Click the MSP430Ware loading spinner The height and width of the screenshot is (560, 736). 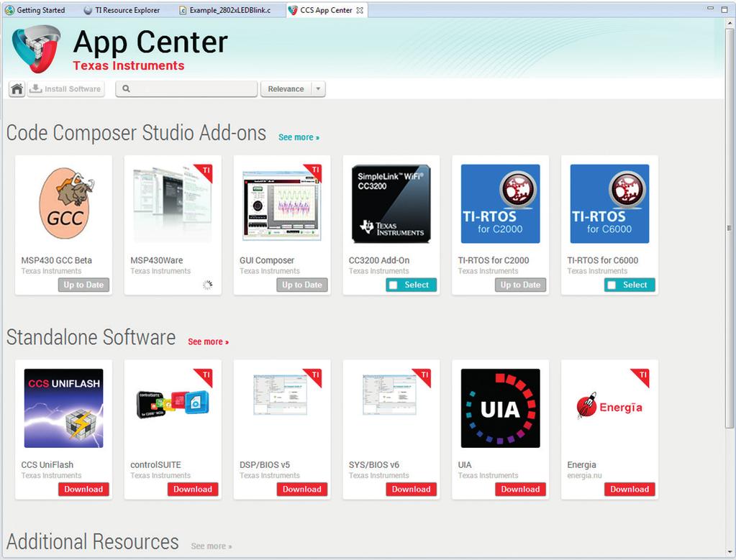(x=207, y=284)
